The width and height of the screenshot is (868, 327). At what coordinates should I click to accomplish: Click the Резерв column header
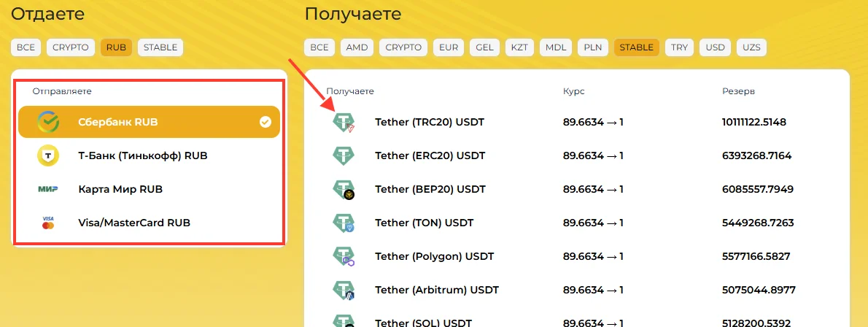click(738, 91)
